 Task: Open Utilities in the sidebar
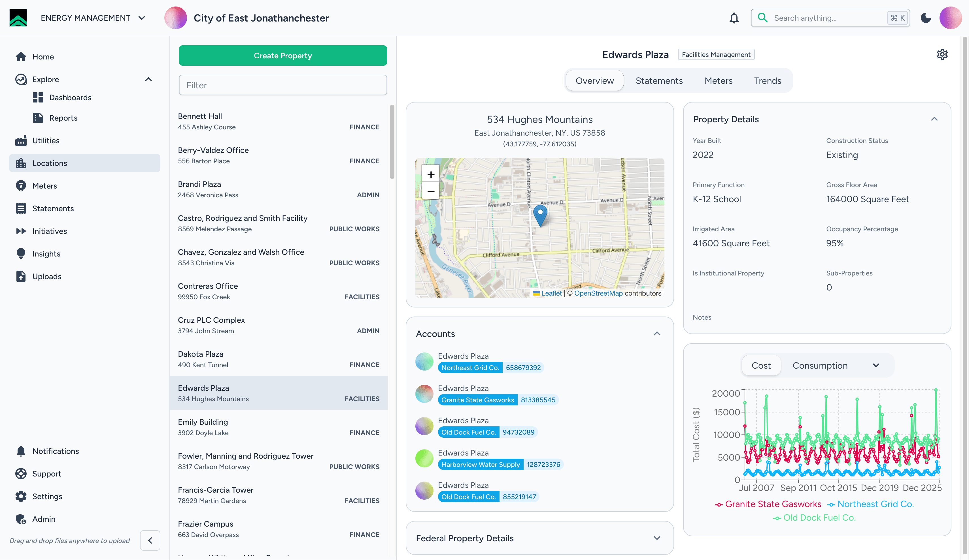pos(46,141)
